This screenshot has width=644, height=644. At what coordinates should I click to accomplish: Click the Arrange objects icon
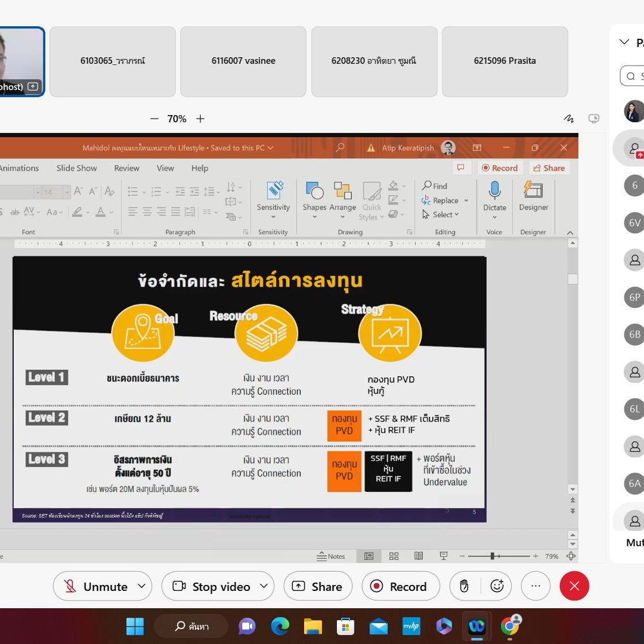tap(343, 191)
